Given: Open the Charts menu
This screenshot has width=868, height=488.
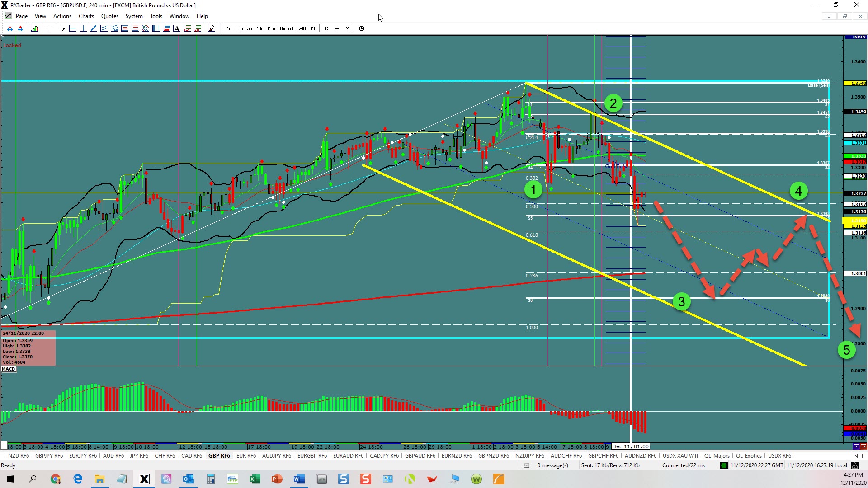Looking at the screenshot, I should point(86,16).
